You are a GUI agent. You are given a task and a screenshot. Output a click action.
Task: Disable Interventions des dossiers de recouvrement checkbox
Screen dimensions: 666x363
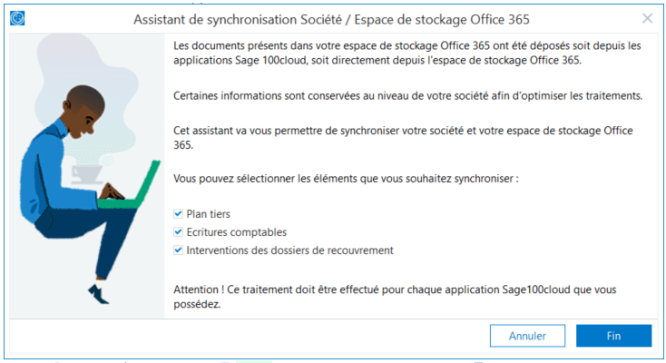coord(178,250)
